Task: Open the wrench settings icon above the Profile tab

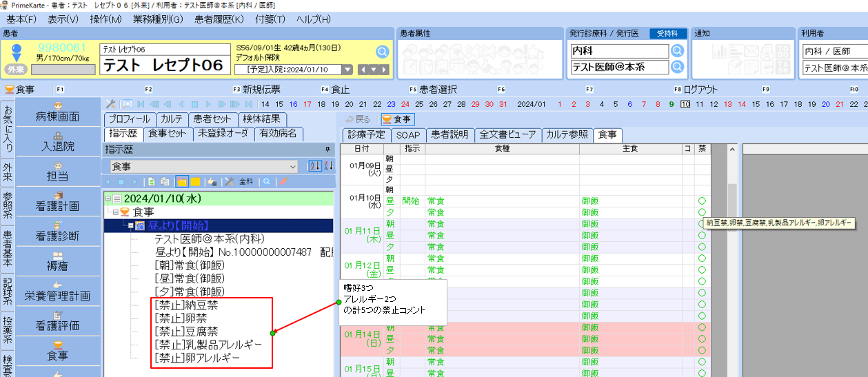Action: tap(110, 104)
